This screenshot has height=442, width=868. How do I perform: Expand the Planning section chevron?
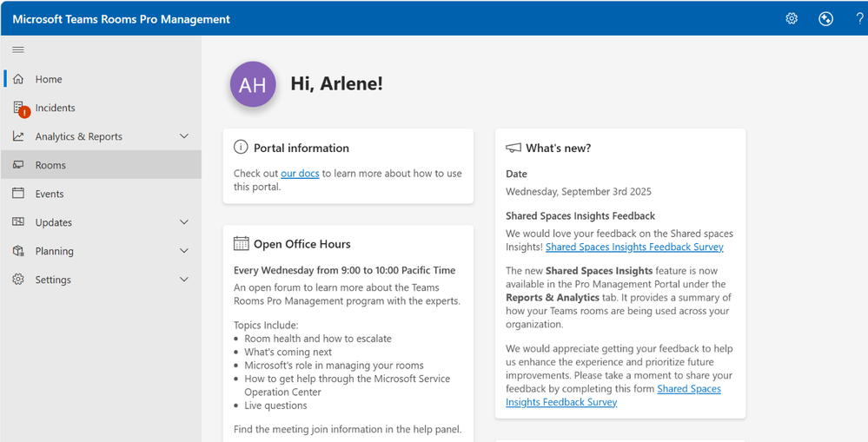click(183, 251)
